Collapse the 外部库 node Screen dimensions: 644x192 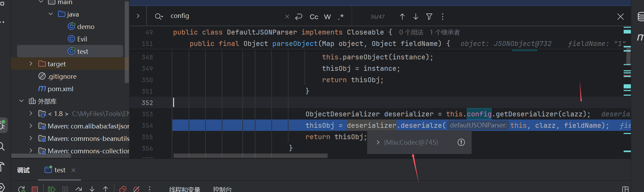[21, 101]
